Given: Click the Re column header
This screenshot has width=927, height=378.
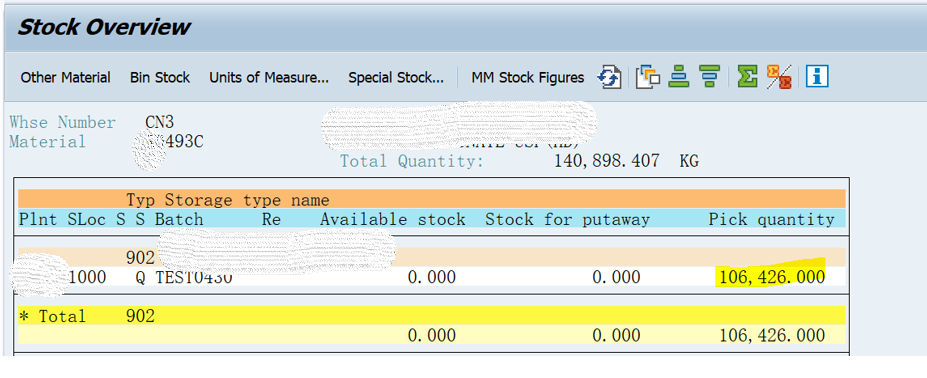Looking at the screenshot, I should [x=271, y=219].
